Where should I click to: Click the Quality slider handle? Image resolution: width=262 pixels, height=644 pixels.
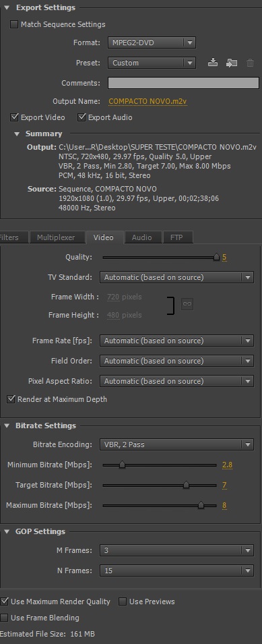216,257
